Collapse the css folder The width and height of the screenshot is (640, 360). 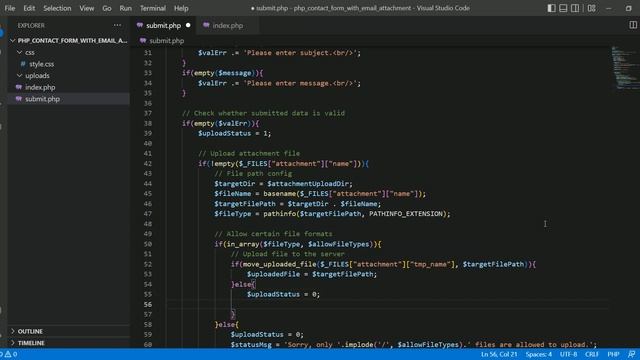[x=30, y=53]
